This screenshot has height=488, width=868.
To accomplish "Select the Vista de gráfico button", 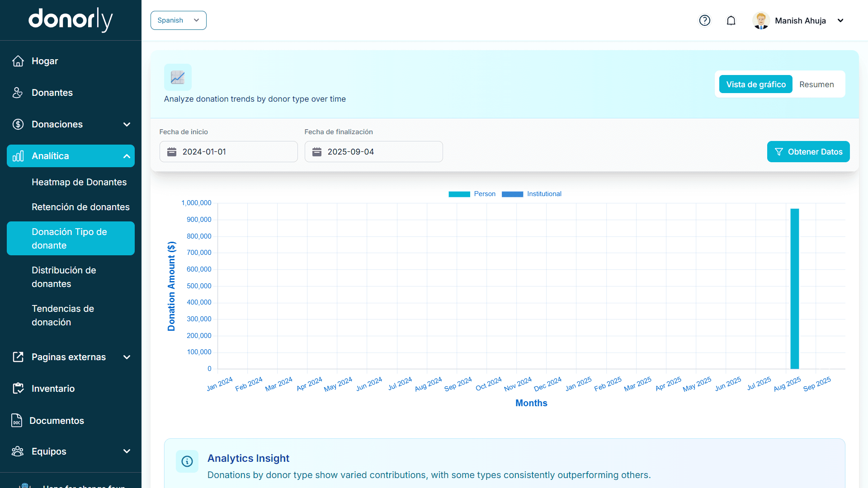I will pos(755,84).
